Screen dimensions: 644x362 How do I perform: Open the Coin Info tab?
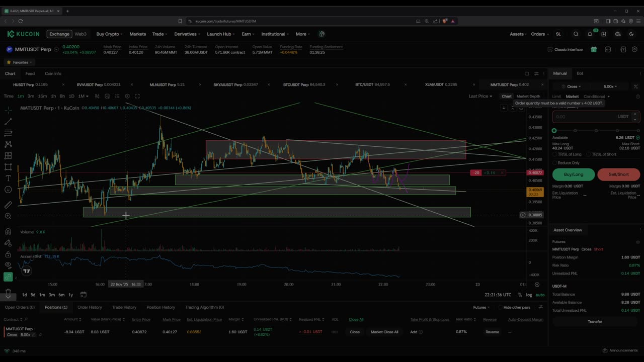pos(53,73)
